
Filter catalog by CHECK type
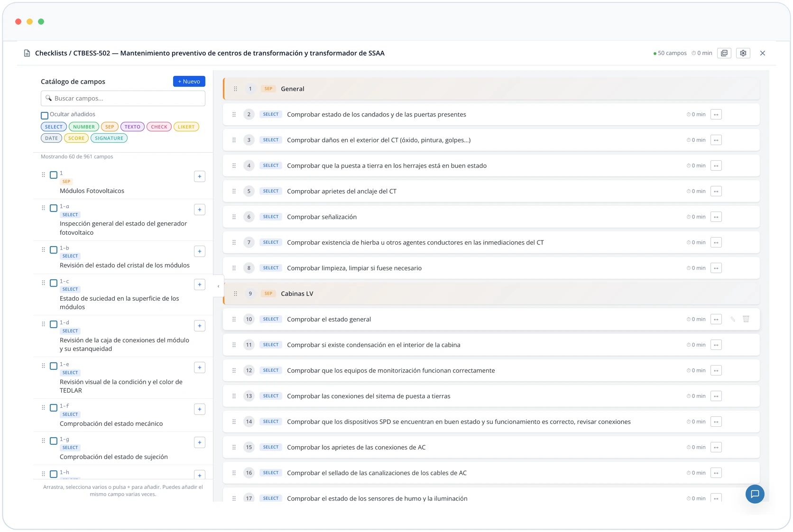(x=159, y=127)
